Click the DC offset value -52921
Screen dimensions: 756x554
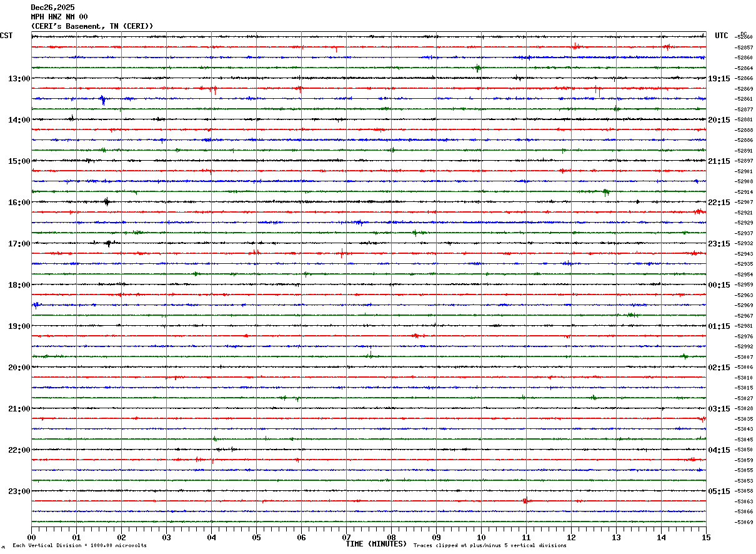coord(744,213)
